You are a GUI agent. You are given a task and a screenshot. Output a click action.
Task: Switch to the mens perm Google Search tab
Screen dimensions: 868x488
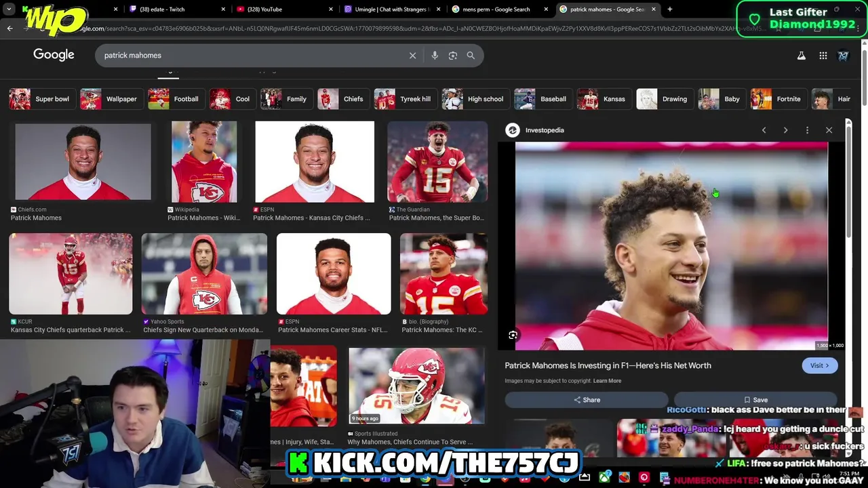pyautogui.click(x=500, y=9)
